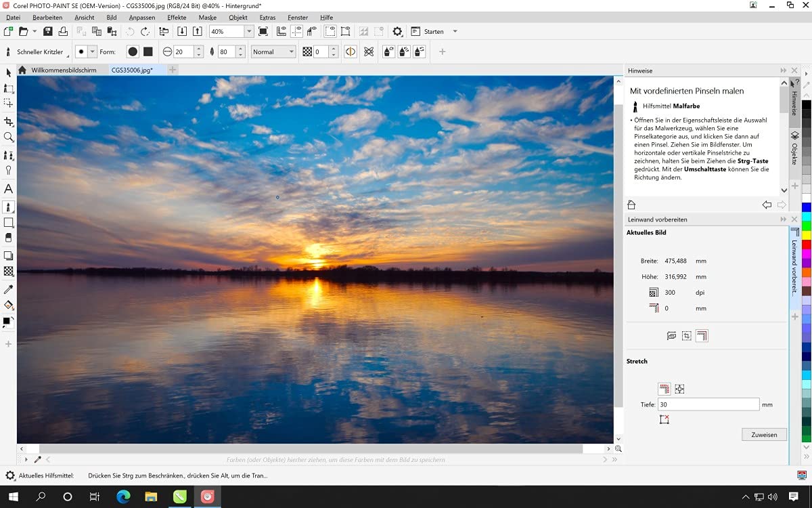Open the 40% zoom level dropdown
The image size is (812, 508).
248,31
